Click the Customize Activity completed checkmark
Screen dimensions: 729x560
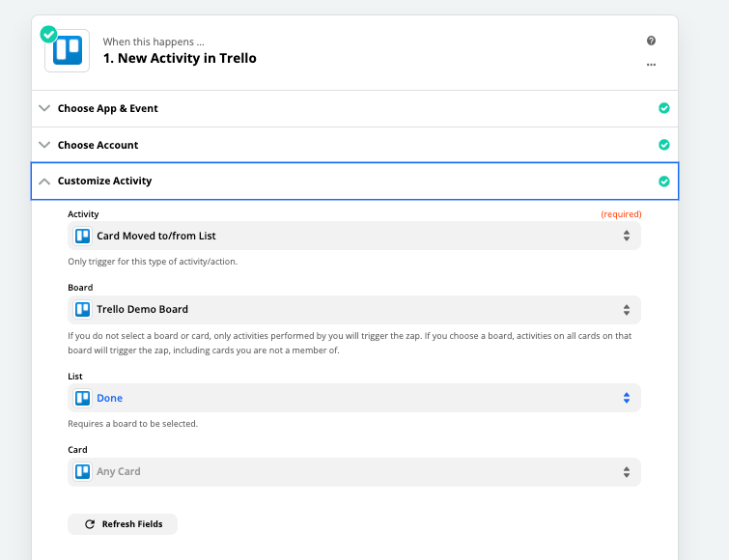tap(663, 182)
